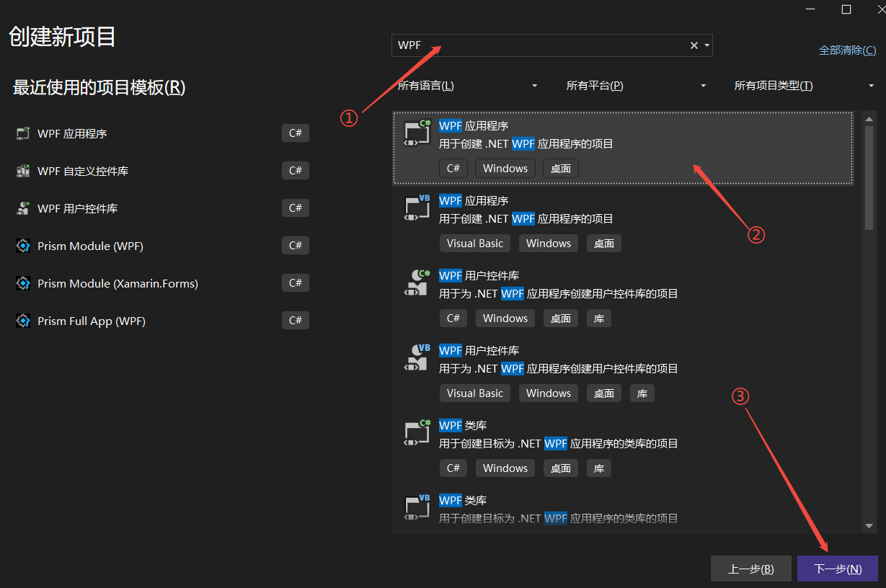886x588 pixels.
Task: Click the template list scroll down arrow
Action: tap(869, 526)
